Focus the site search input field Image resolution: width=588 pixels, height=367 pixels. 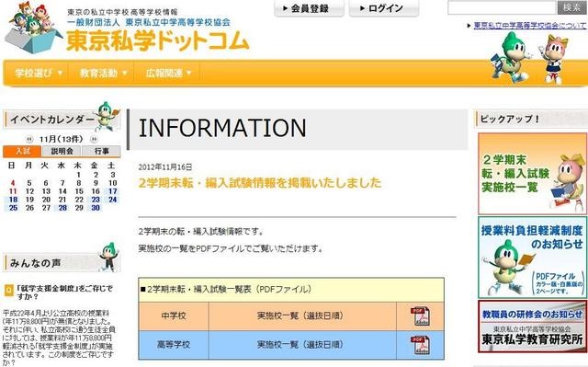[502, 7]
